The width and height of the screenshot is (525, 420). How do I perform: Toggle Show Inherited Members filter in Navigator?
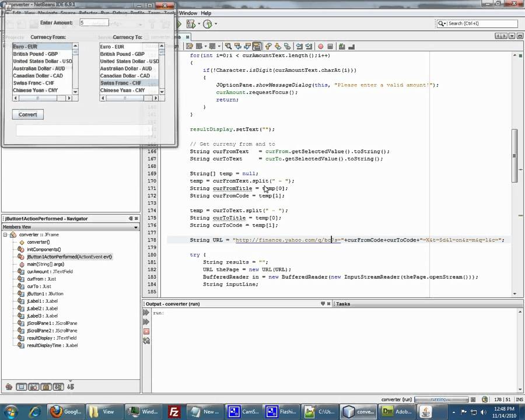[x=9, y=387]
